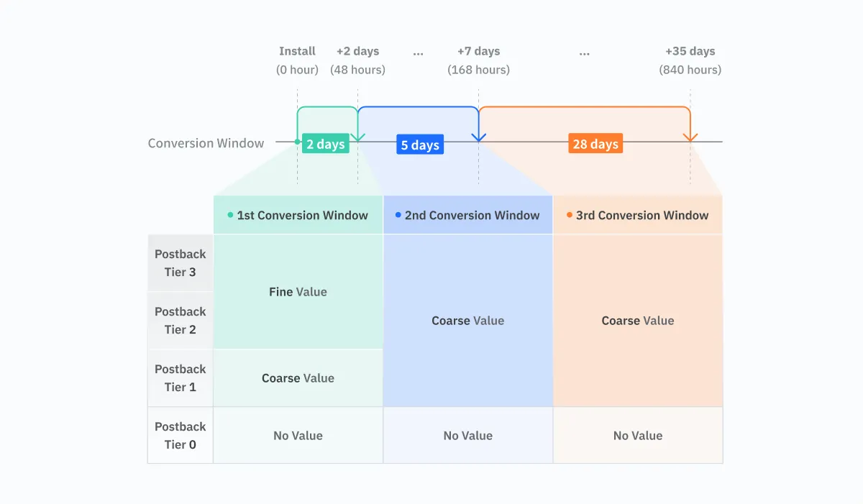Click the green 2 days badge
This screenshot has height=504, width=863.
click(325, 145)
